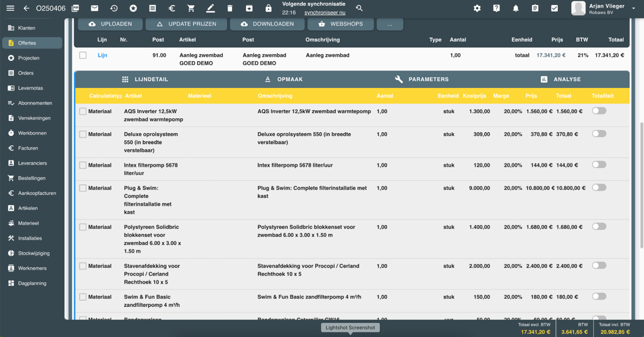Click Kostprijs 9.000,00 for Plug & Swim

(x=479, y=188)
